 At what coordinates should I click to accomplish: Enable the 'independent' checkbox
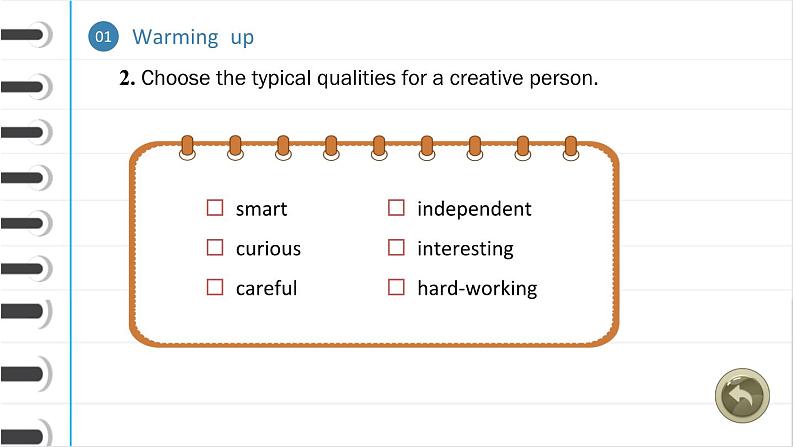tap(396, 208)
